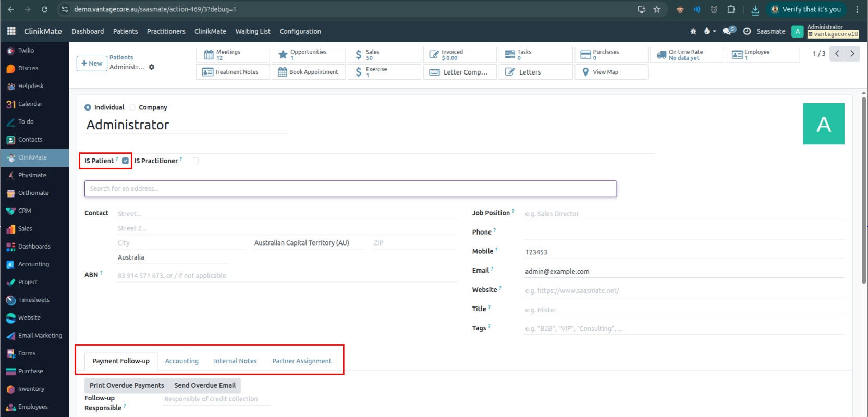This screenshot has width=868, height=417.
Task: Uncheck the IS Patient checkbox
Action: (x=125, y=161)
